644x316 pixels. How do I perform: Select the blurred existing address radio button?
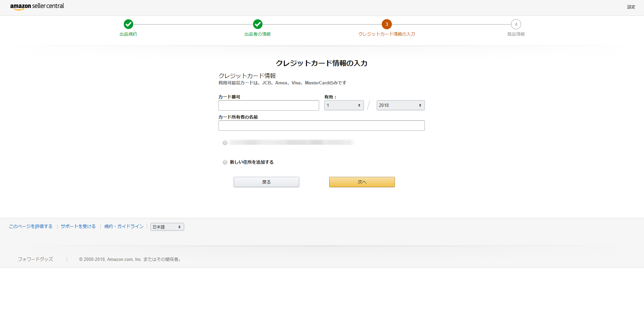point(225,142)
